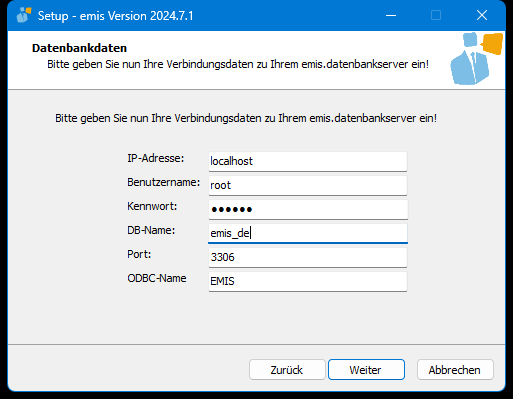Select the Benutzername field containing root
Image resolution: width=513 pixels, height=399 pixels.
pos(308,185)
